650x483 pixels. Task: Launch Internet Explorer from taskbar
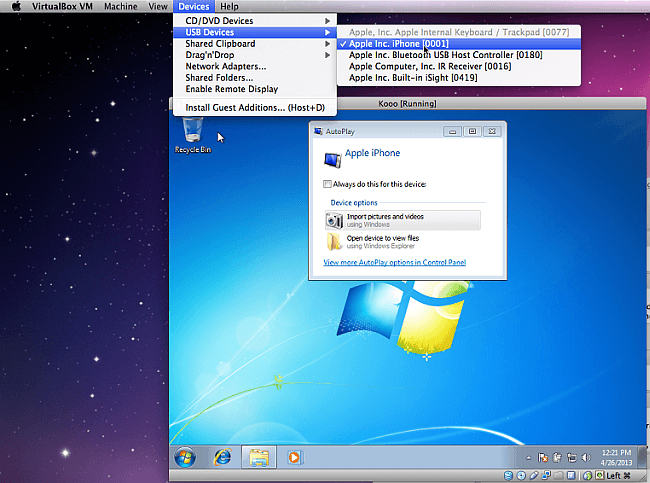click(x=223, y=458)
